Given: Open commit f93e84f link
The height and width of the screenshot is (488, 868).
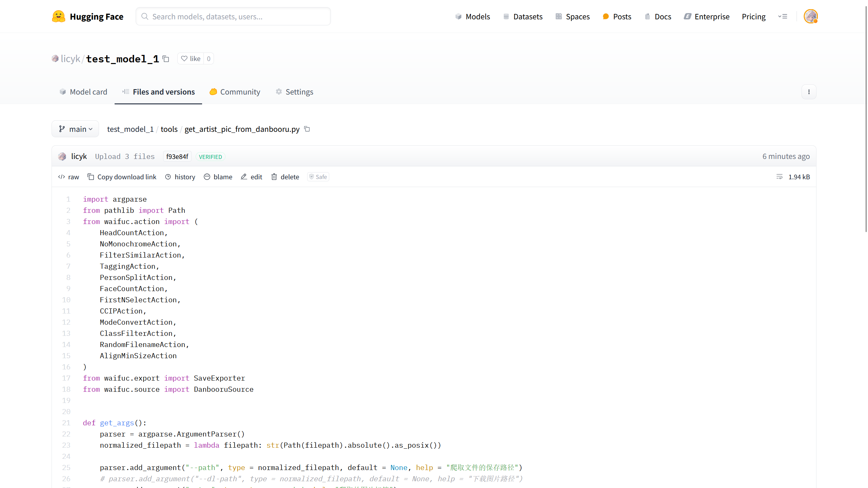Looking at the screenshot, I should click(x=177, y=157).
